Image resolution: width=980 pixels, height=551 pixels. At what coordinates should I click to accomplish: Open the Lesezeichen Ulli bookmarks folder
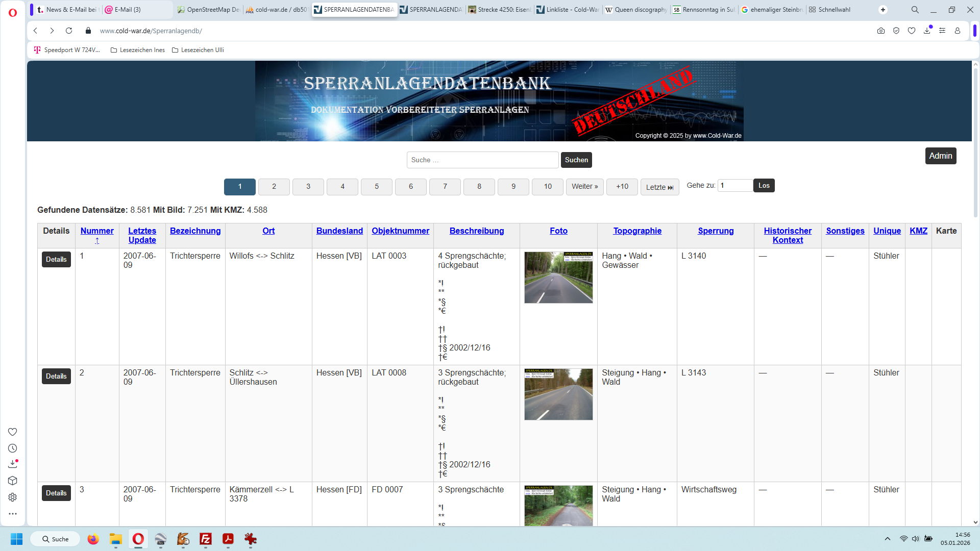198,50
